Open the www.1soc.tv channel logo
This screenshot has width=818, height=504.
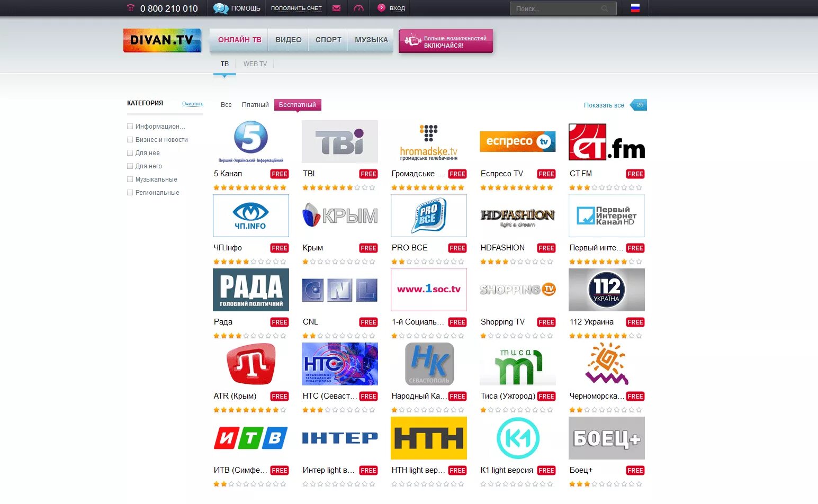coord(429,290)
